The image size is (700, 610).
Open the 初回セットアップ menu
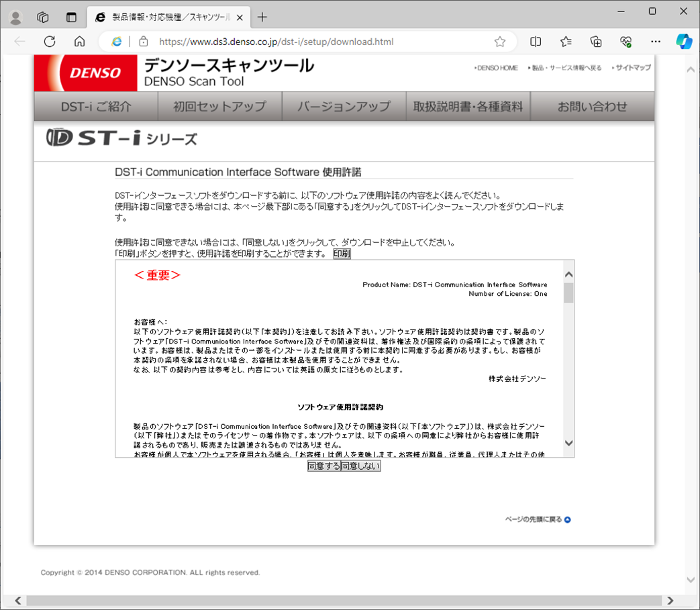click(220, 106)
